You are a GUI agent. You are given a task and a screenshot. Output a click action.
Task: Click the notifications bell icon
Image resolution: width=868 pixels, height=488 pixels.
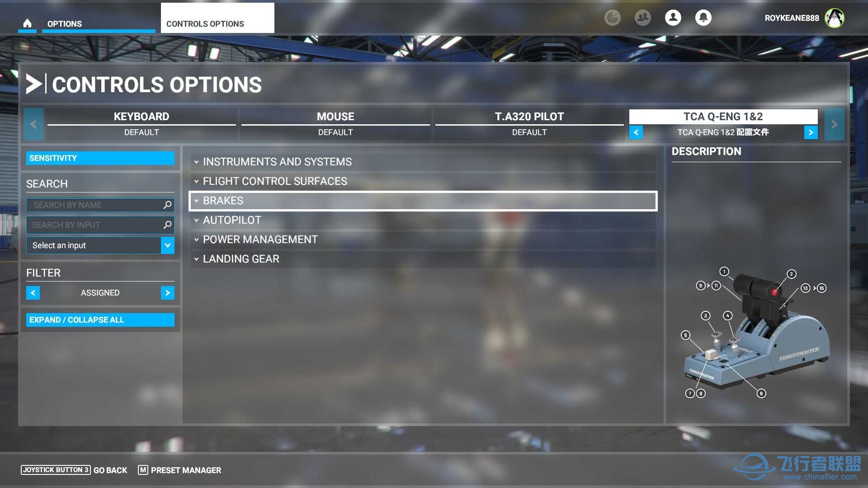click(x=703, y=17)
